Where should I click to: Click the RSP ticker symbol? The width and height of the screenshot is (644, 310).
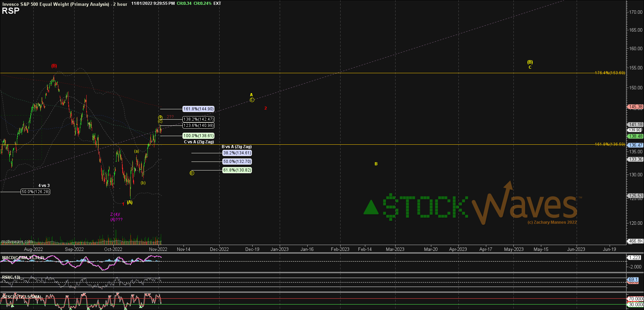pyautogui.click(x=11, y=11)
